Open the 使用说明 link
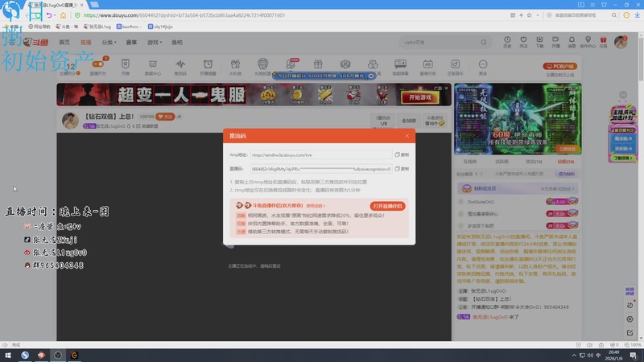 pos(315,206)
